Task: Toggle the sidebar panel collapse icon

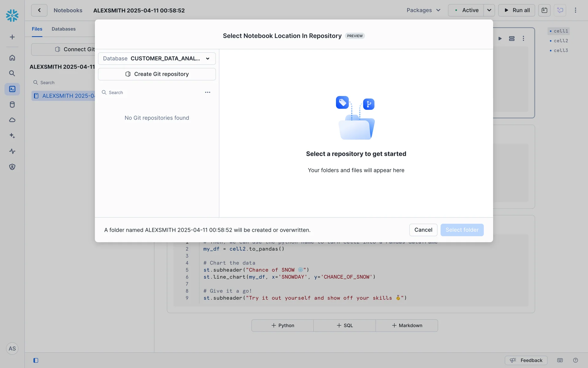Action: pyautogui.click(x=36, y=360)
